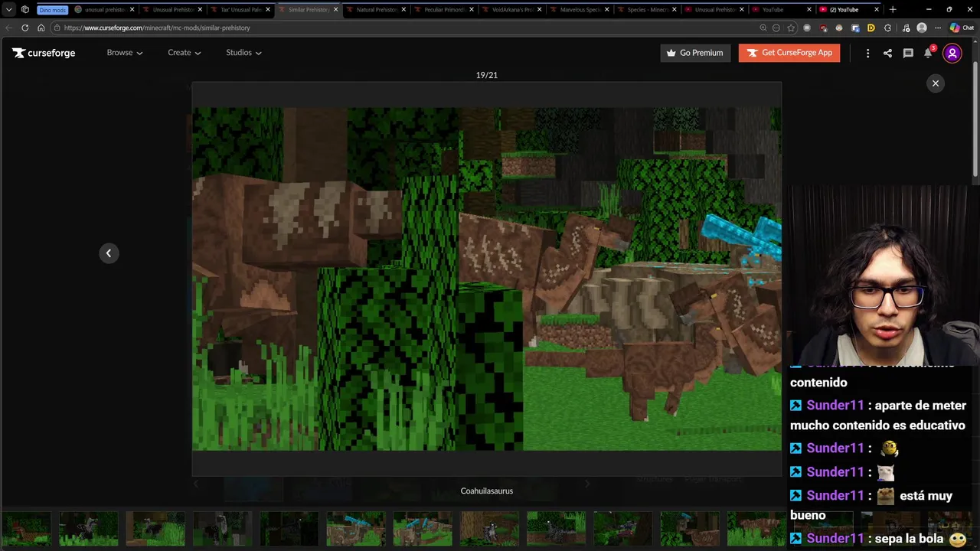Select the tenth gallery thumbnail
Screen dimensions: 980x551
click(622, 530)
